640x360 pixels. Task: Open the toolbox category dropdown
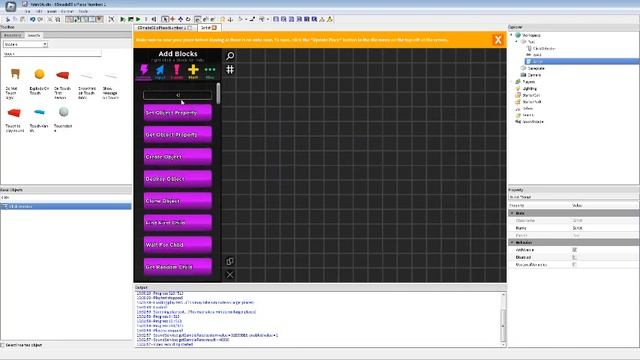click(25, 44)
